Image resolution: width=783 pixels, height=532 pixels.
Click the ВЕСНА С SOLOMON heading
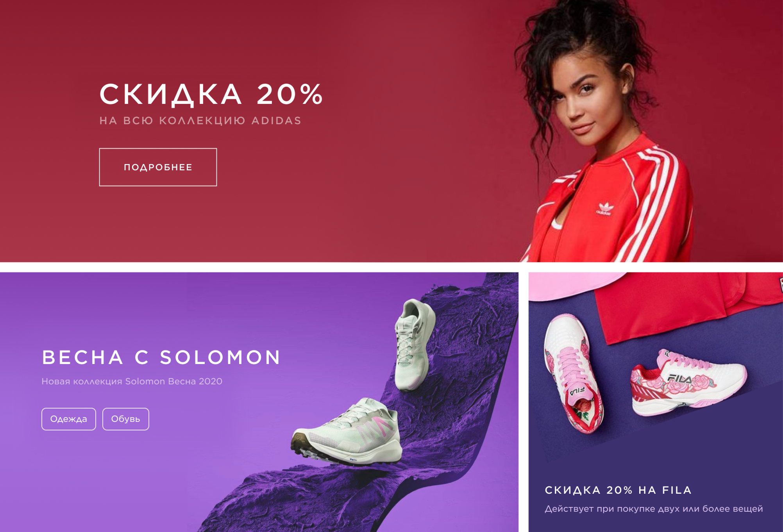pyautogui.click(x=161, y=357)
